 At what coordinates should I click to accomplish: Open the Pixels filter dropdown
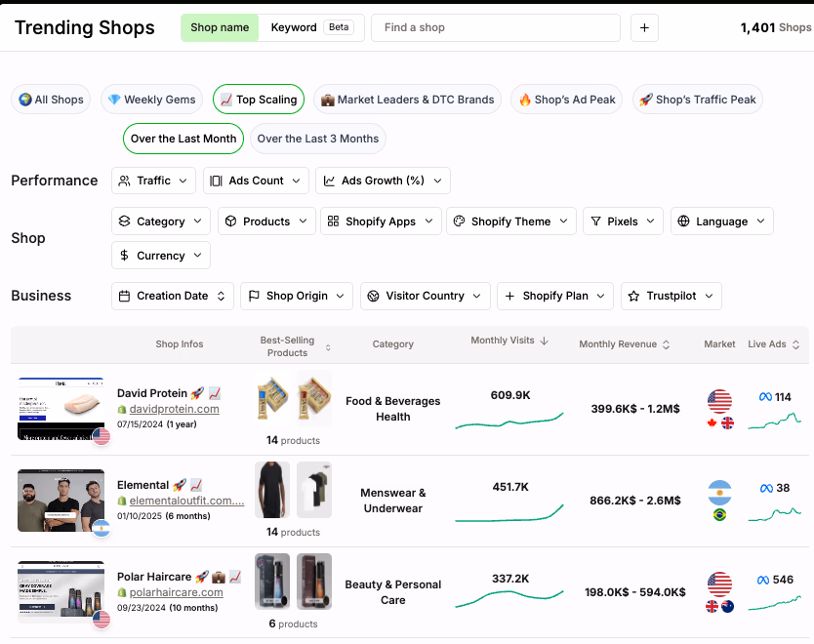click(623, 221)
